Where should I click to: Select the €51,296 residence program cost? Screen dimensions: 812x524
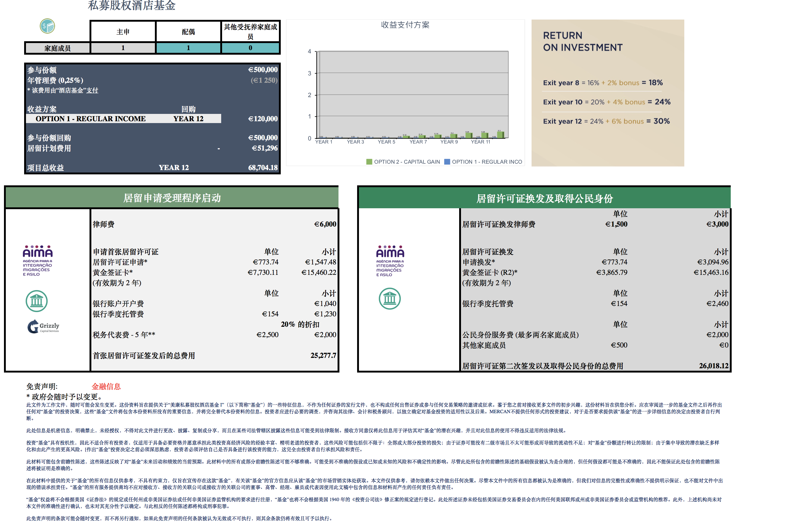[x=265, y=148]
